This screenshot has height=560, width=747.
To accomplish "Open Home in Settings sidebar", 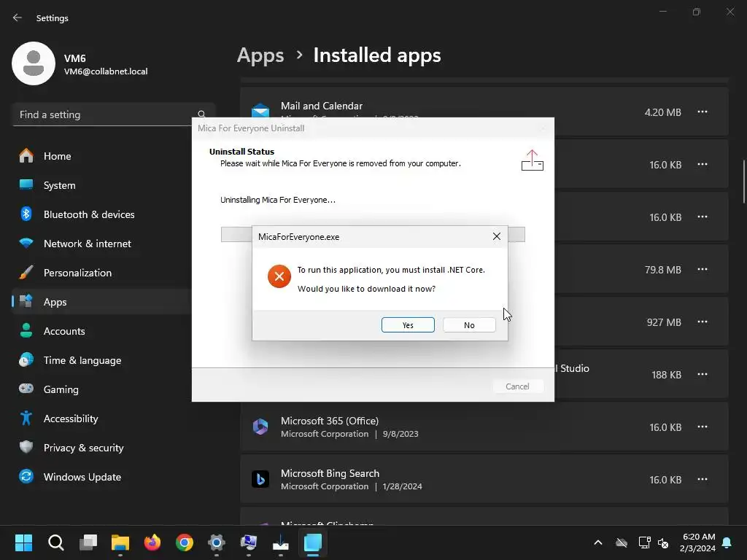I will click(x=102, y=156).
